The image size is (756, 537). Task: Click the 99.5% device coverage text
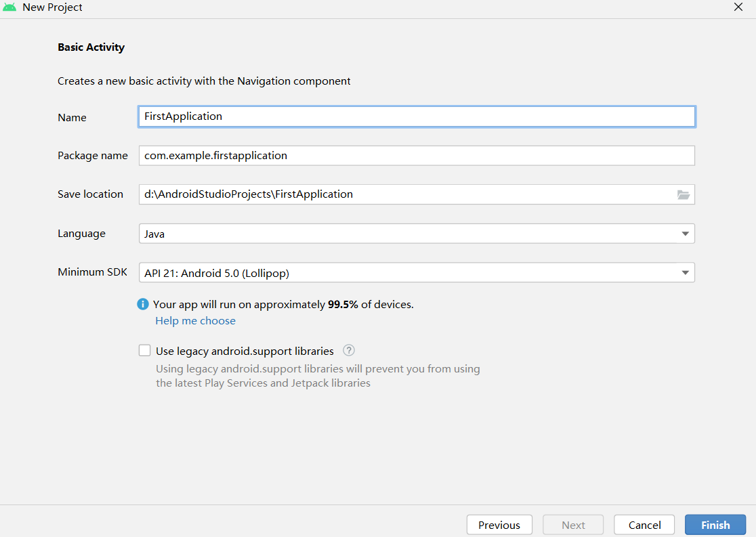coord(343,305)
